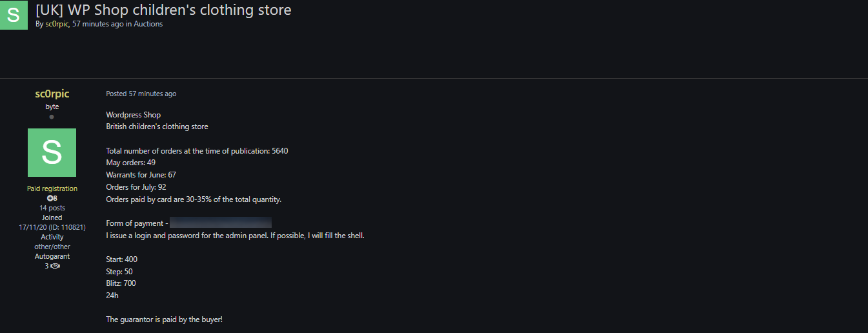Screen dimensions: 868x333
Task: Go to the Auctions forum section
Action: click(x=148, y=24)
